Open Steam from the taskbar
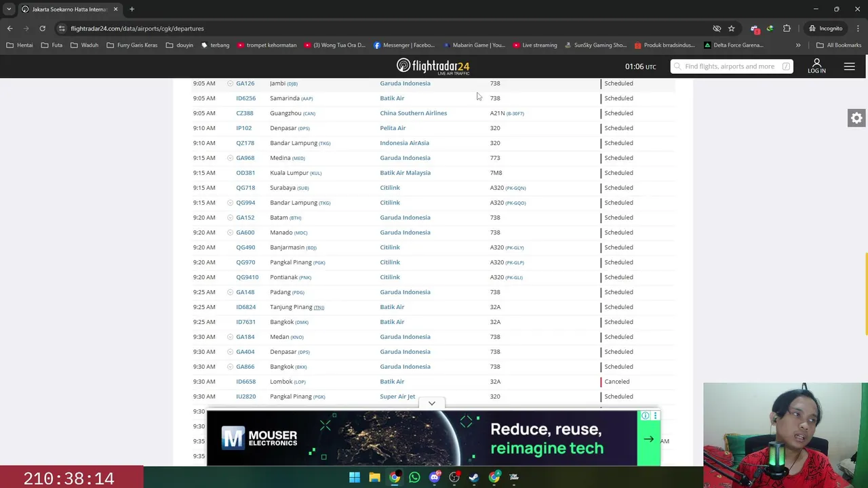The height and width of the screenshot is (488, 868). point(474,477)
